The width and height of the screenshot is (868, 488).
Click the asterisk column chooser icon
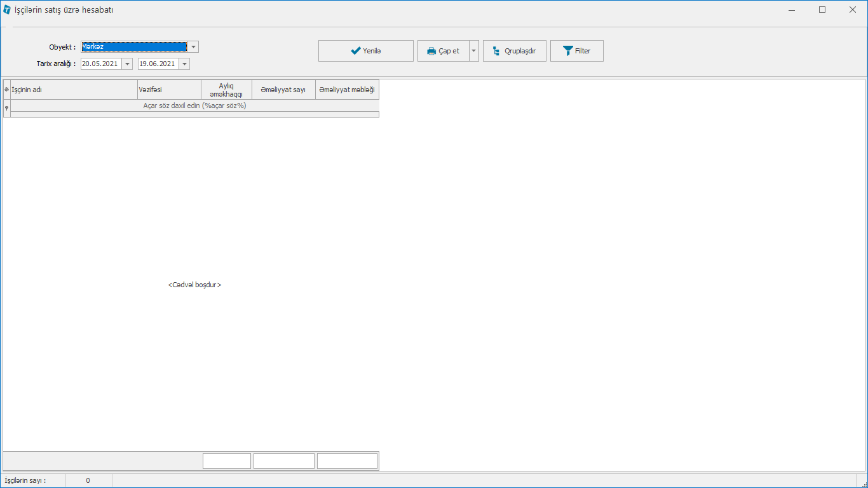tap(6, 90)
